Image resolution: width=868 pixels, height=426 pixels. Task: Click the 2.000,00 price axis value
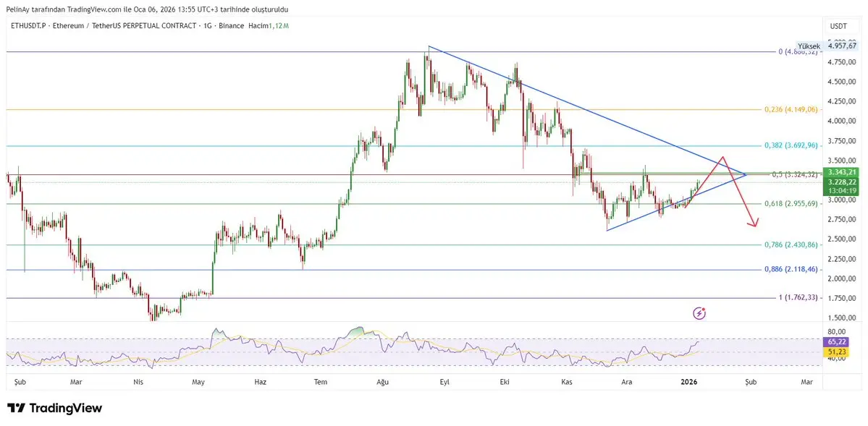point(842,279)
